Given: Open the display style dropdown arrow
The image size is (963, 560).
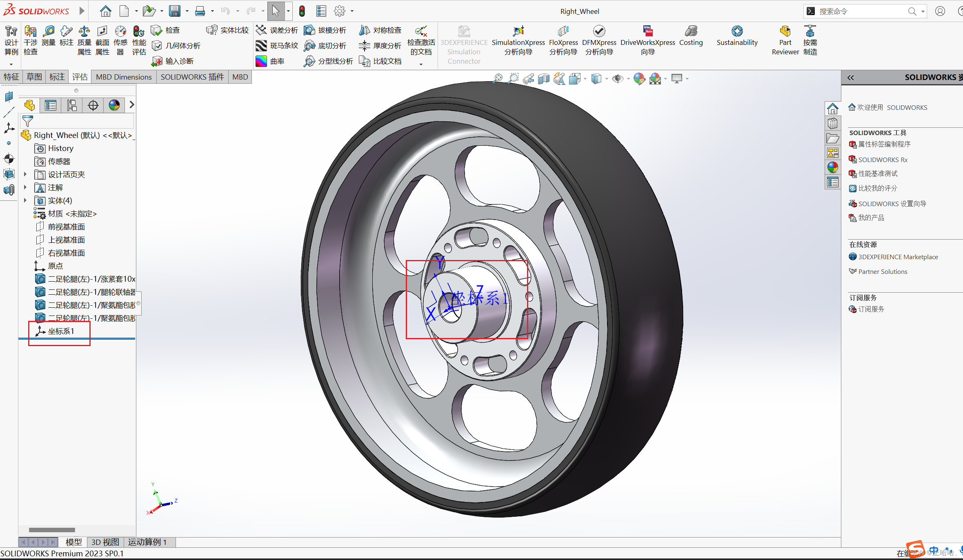Looking at the screenshot, I should (607, 78).
